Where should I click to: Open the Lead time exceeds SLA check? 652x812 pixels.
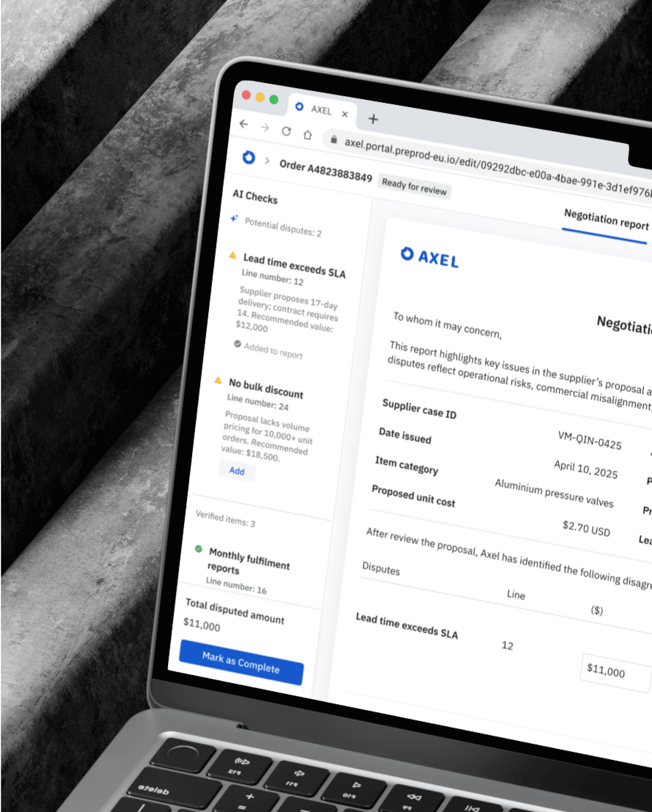pyautogui.click(x=294, y=266)
